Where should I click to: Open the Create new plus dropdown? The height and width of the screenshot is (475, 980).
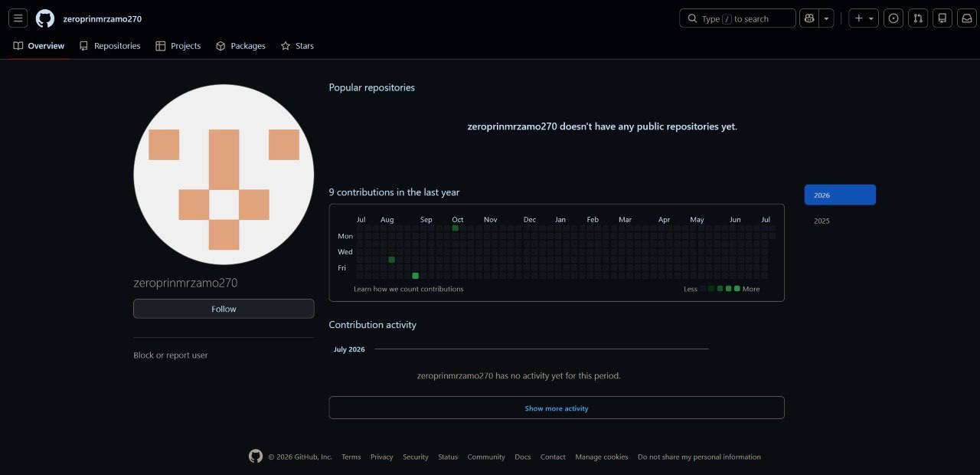(864, 18)
